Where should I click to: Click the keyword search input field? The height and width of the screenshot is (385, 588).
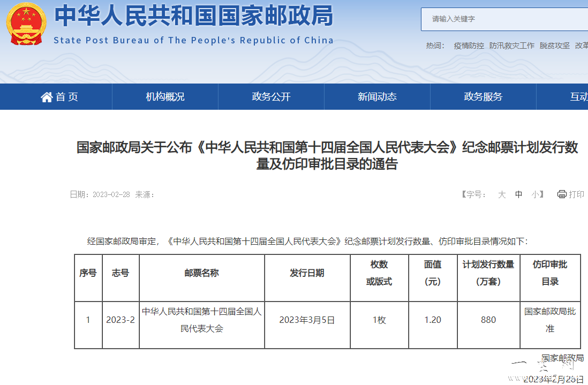(x=504, y=19)
